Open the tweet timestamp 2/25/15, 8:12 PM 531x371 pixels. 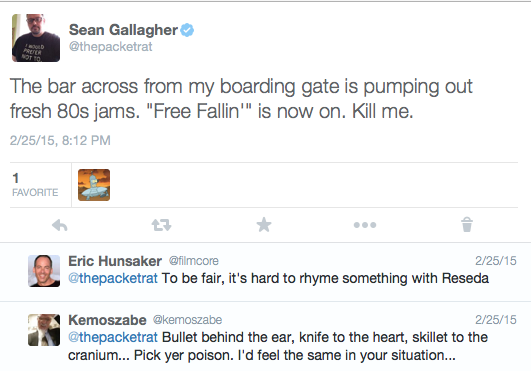coord(60,140)
